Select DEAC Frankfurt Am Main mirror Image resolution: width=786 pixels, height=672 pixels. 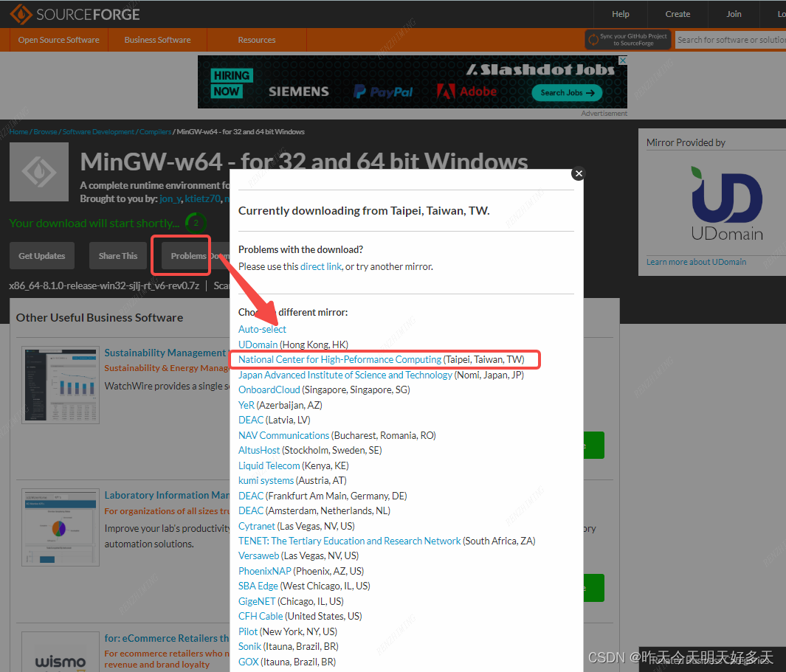[x=251, y=496]
